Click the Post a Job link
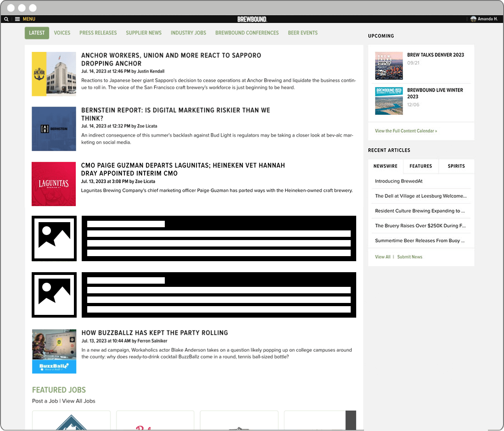This screenshot has width=504, height=431. click(x=45, y=401)
